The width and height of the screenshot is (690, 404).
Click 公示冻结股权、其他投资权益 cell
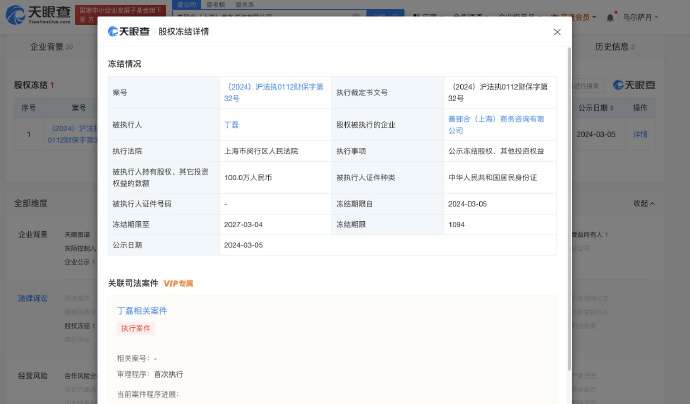(496, 151)
